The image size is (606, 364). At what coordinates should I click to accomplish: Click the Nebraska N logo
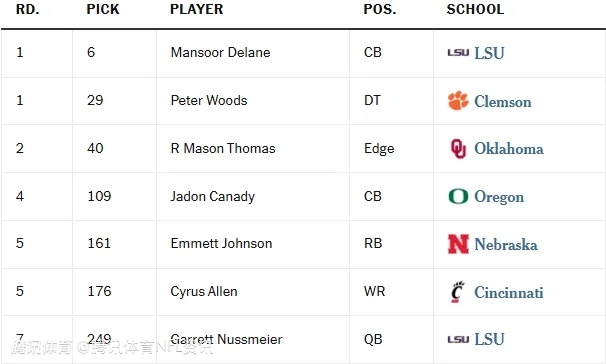[458, 244]
